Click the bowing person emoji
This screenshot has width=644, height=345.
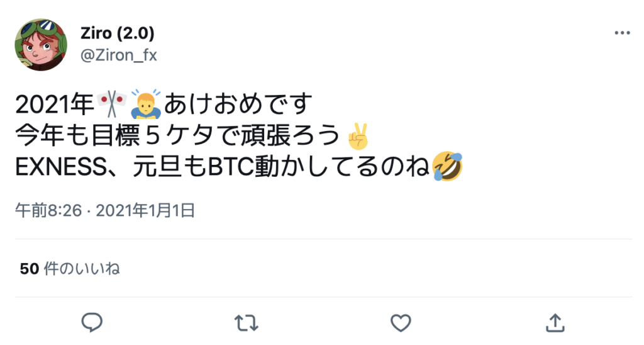pos(146,104)
